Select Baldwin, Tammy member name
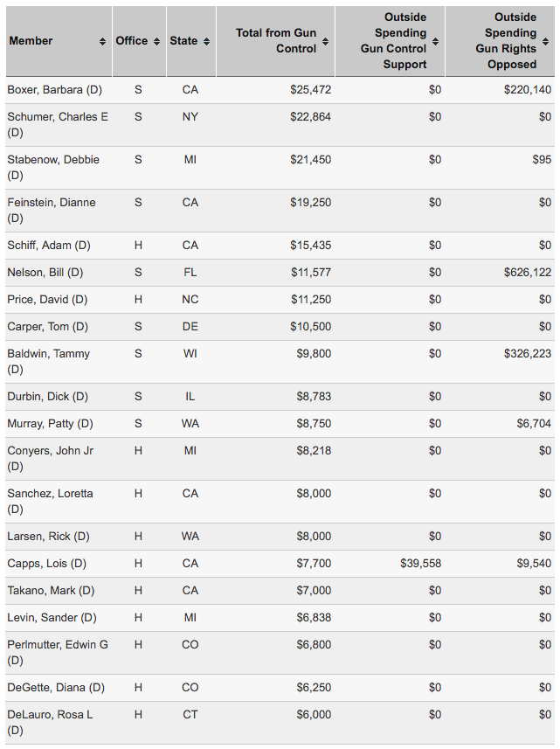 (48, 354)
